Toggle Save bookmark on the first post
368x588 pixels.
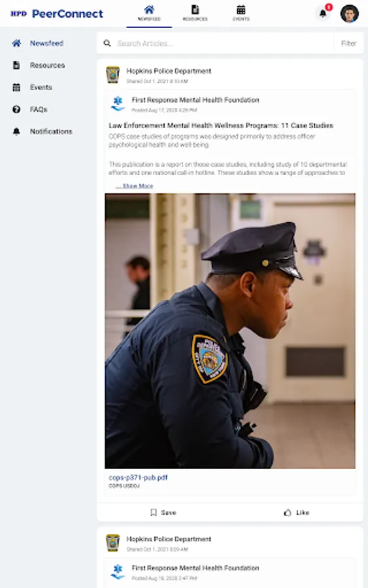click(163, 512)
